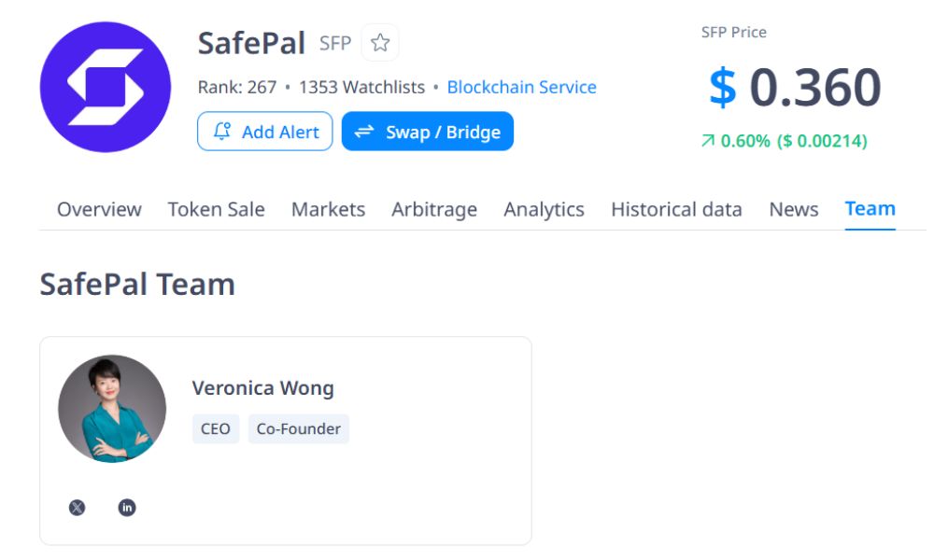This screenshot has width=934, height=560.
Task: Switch to the Overview tab
Action: click(99, 209)
